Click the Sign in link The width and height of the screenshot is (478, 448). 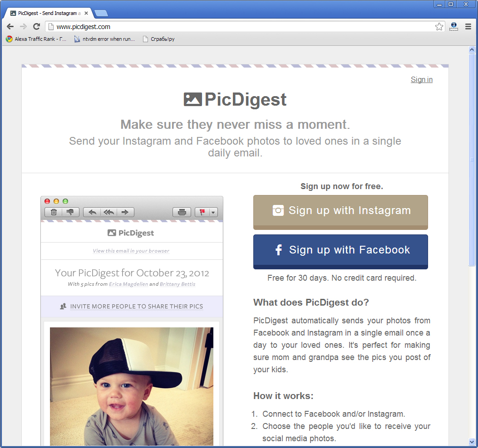click(422, 79)
